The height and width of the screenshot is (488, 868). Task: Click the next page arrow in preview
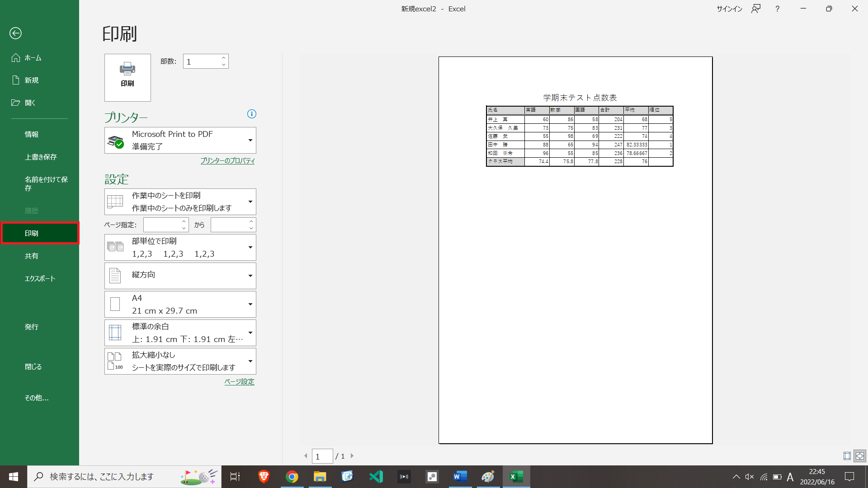click(x=352, y=456)
